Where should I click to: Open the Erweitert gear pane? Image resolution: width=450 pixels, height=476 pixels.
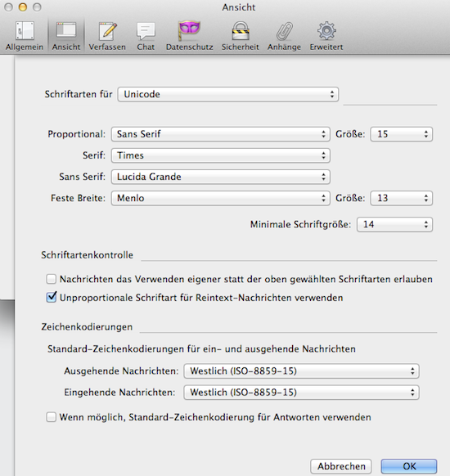tap(326, 36)
